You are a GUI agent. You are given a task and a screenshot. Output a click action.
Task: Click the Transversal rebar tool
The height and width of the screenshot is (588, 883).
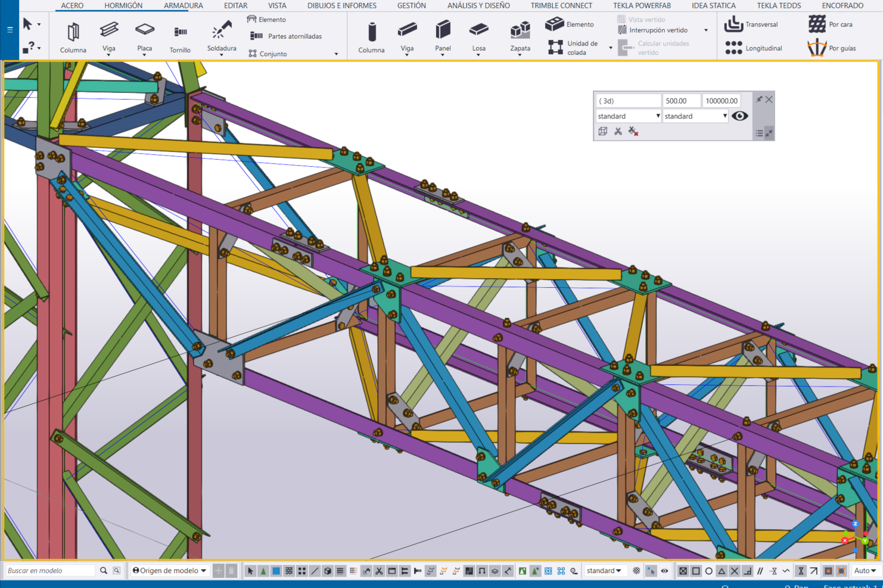click(x=751, y=24)
